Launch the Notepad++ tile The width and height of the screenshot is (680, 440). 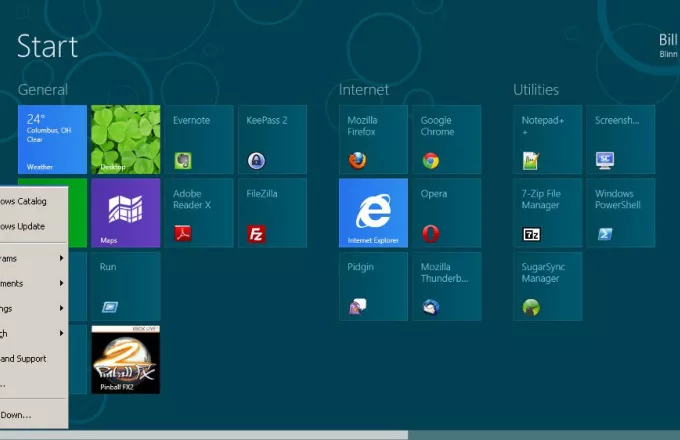[547, 139]
